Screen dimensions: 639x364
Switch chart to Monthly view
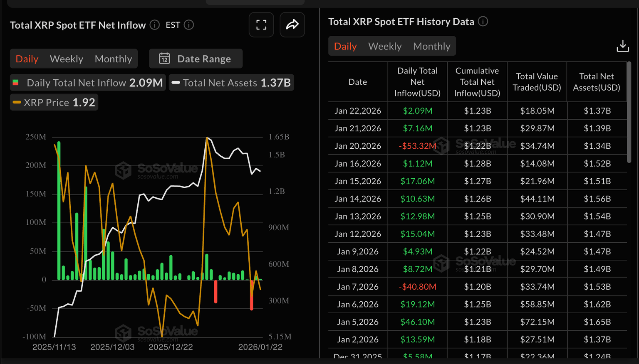tap(113, 59)
